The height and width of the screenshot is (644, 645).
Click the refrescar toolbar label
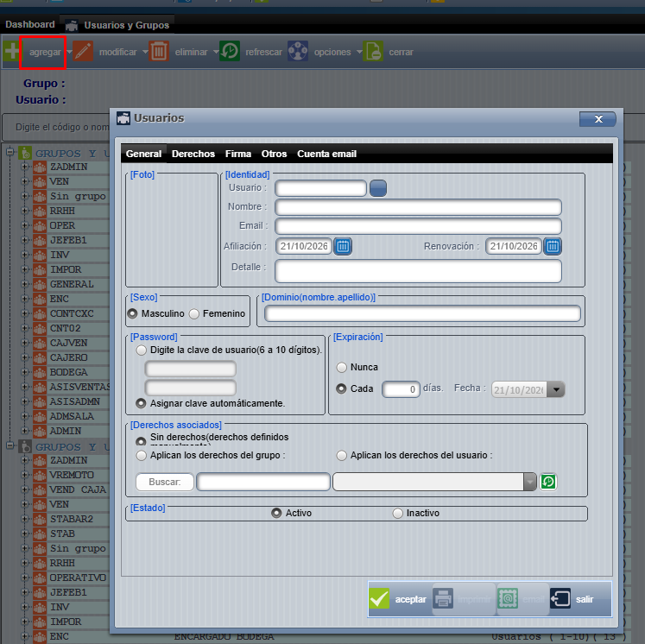pos(263,52)
